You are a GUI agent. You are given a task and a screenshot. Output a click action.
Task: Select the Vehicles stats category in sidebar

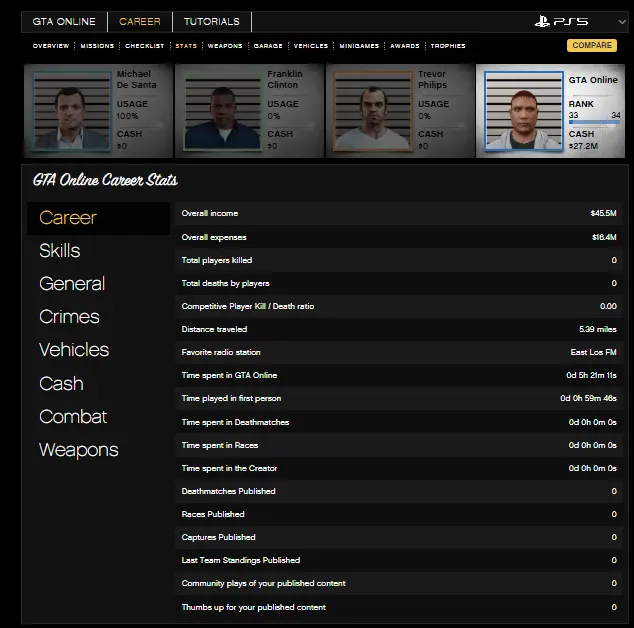coord(74,350)
